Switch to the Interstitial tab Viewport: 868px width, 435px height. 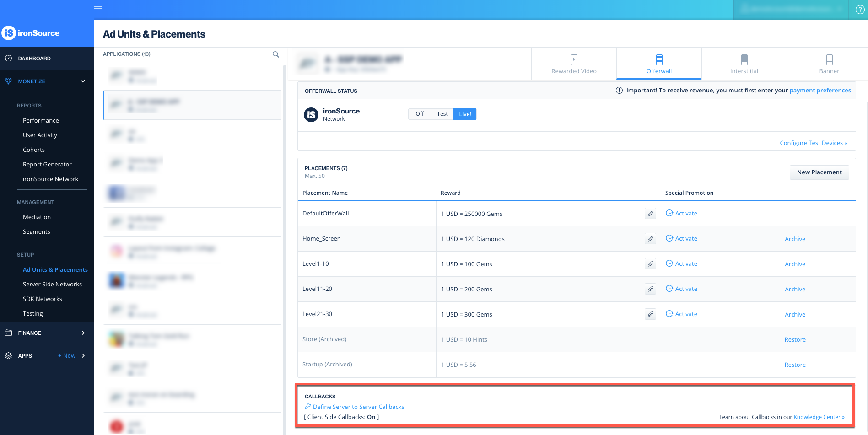744,64
